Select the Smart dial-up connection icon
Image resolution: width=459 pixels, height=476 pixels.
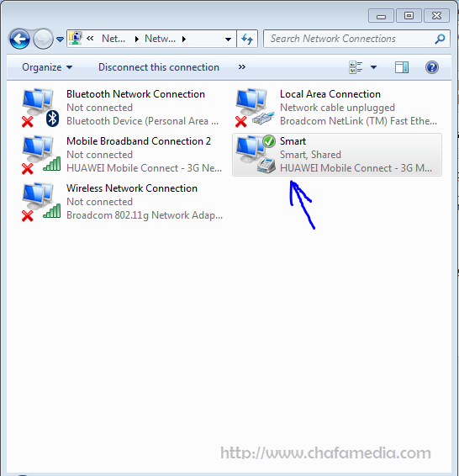tap(256, 154)
